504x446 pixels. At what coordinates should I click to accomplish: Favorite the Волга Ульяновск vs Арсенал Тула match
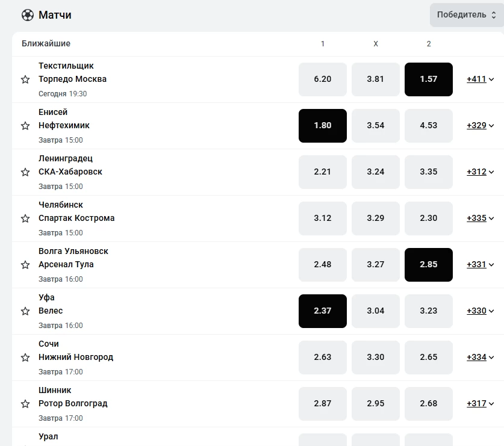click(25, 265)
